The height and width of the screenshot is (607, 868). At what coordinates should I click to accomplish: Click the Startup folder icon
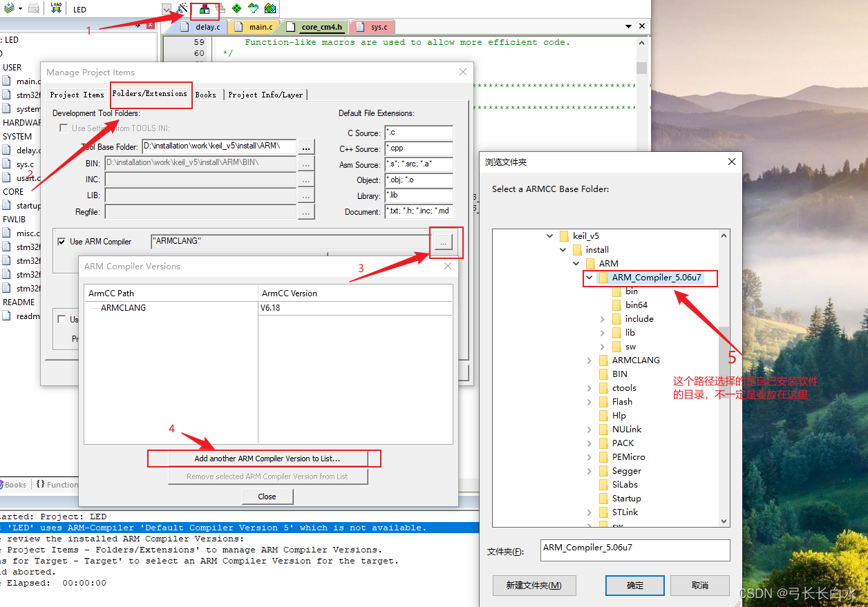click(x=604, y=499)
